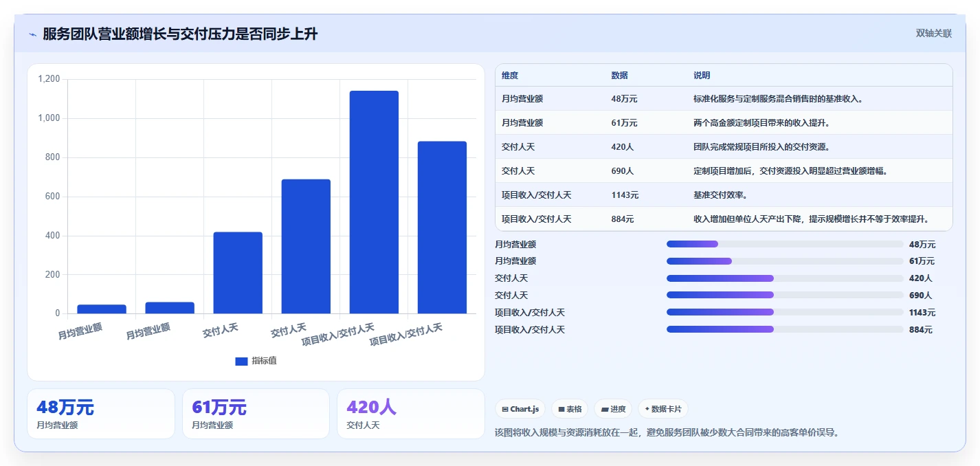Click the progress bar for 48万元

pos(785,244)
